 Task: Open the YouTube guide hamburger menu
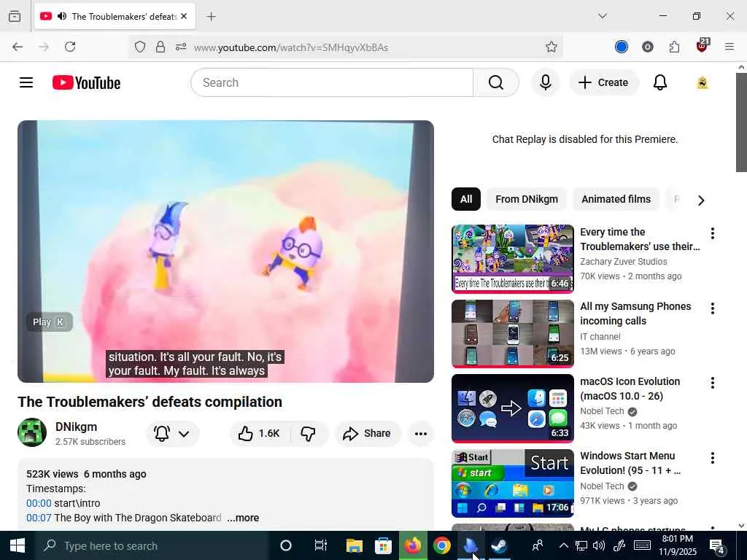click(26, 82)
